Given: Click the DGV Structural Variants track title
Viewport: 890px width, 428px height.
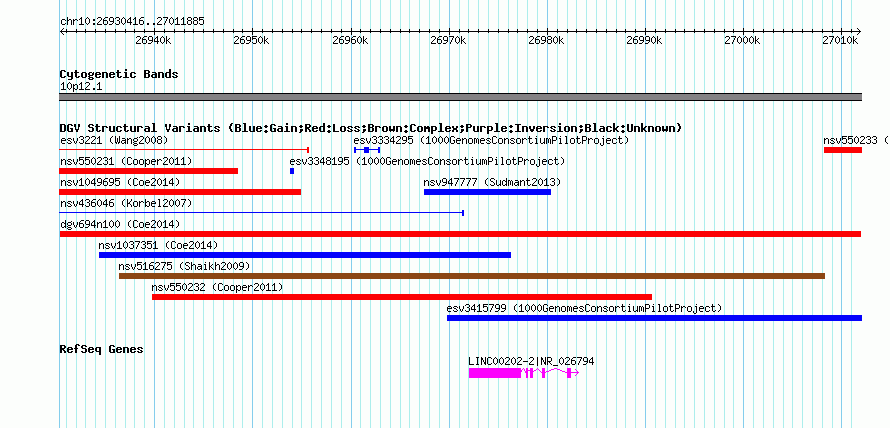Looking at the screenshot, I should (x=371, y=128).
